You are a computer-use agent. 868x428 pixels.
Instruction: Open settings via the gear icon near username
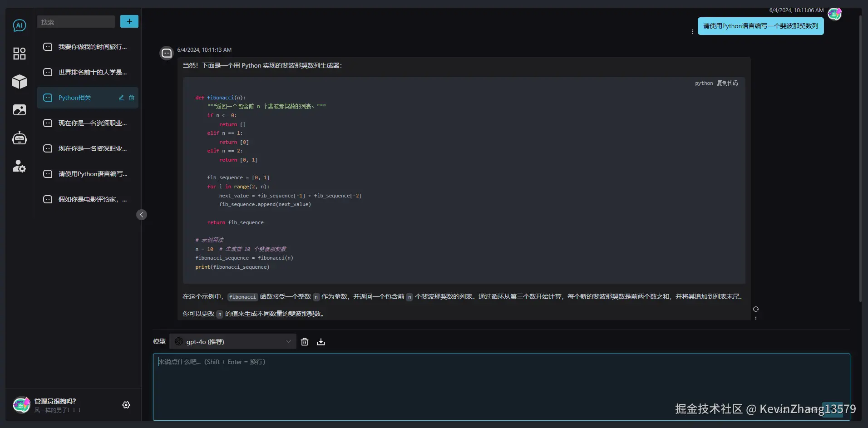click(x=126, y=405)
